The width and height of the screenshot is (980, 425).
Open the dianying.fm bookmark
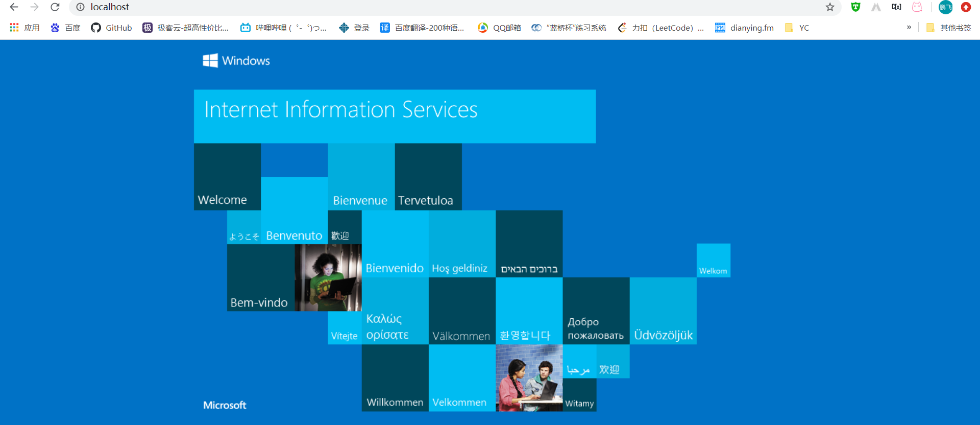[744, 28]
